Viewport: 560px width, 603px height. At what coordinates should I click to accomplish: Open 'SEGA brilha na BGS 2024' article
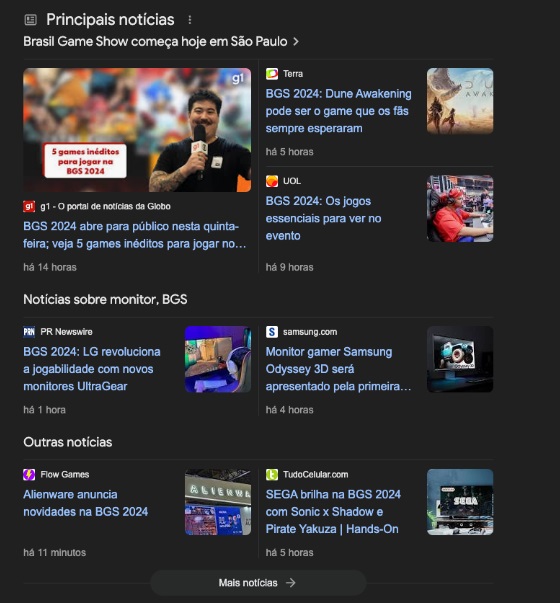coord(333,511)
